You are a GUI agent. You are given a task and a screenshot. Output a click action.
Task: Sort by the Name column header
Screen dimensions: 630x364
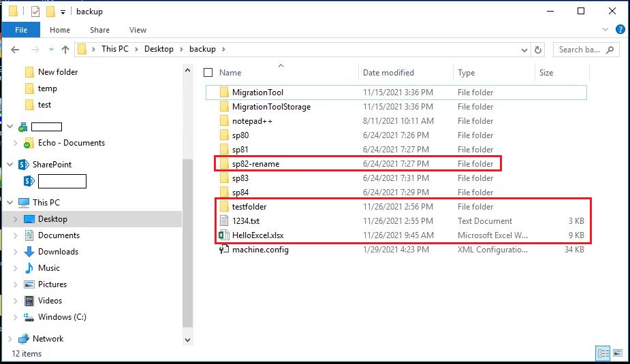coord(230,73)
